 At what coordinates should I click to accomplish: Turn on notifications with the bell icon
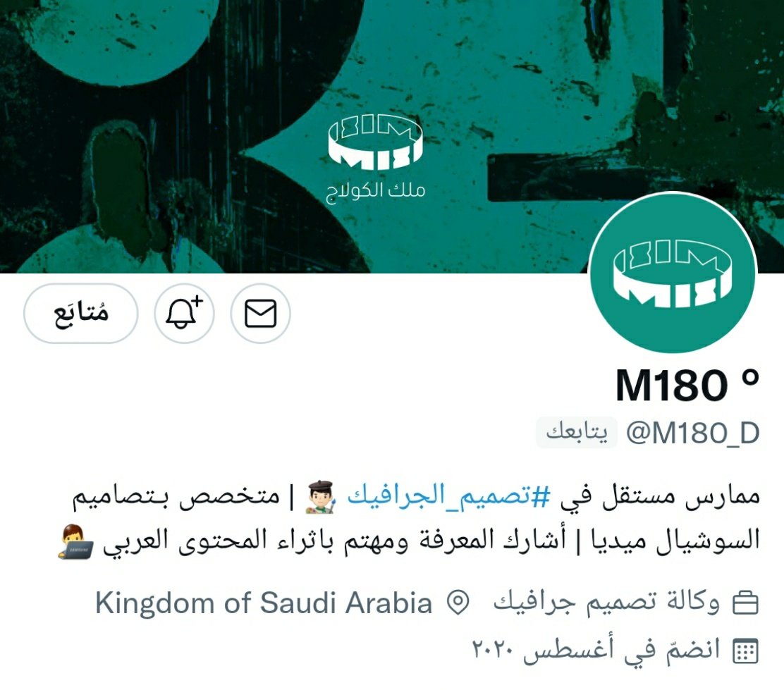point(184,314)
